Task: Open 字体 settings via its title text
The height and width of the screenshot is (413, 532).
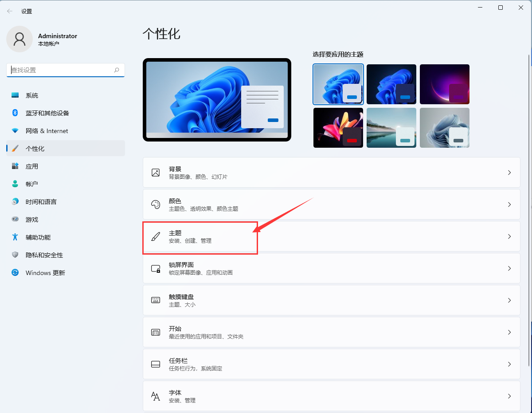Action: pyautogui.click(x=175, y=393)
